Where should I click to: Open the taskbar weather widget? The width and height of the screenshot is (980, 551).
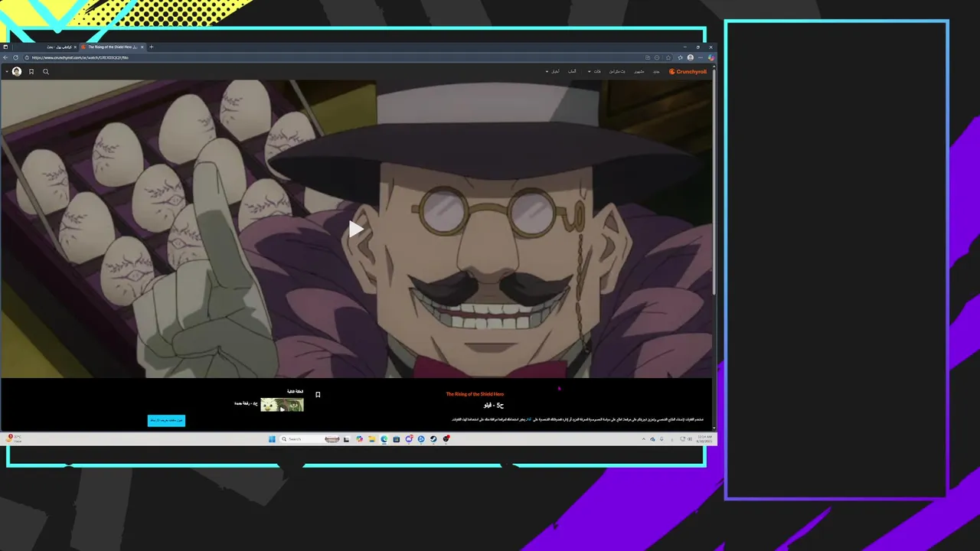coord(14,439)
